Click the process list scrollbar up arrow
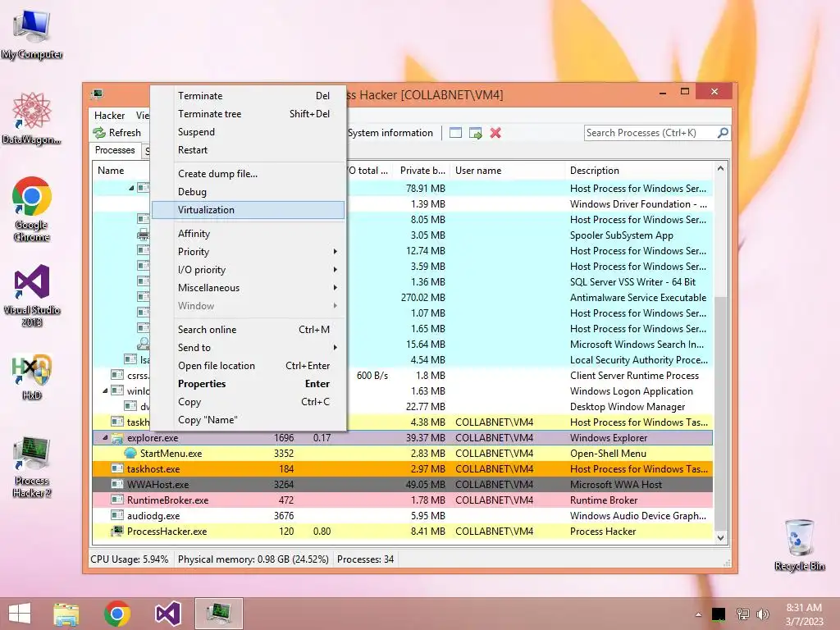This screenshot has width=840, height=630. (720, 169)
